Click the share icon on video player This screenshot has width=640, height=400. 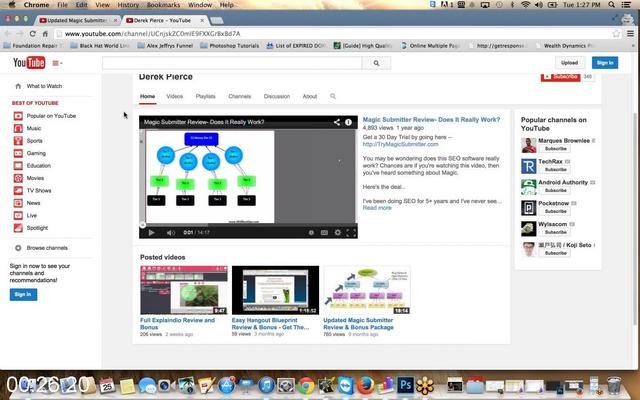coord(336,122)
